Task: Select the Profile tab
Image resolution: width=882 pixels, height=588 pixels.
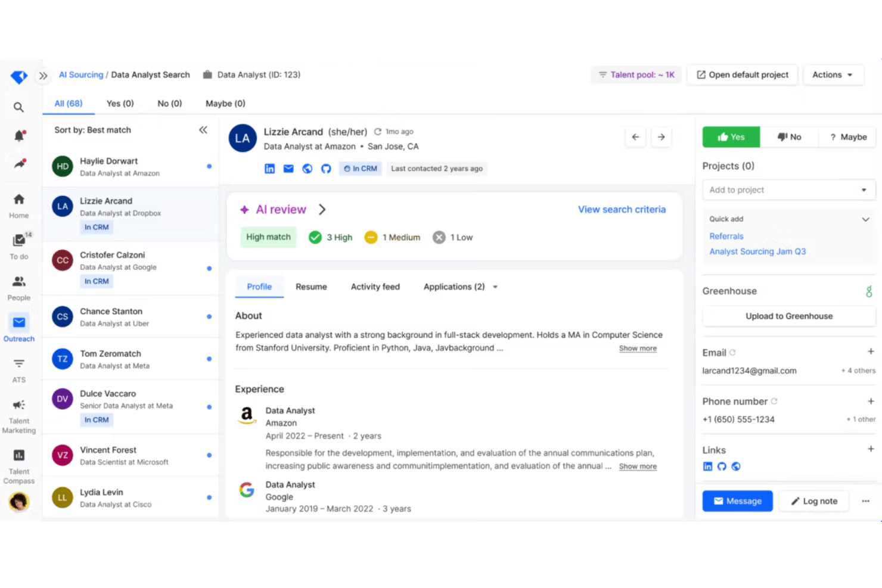Action: tap(259, 287)
